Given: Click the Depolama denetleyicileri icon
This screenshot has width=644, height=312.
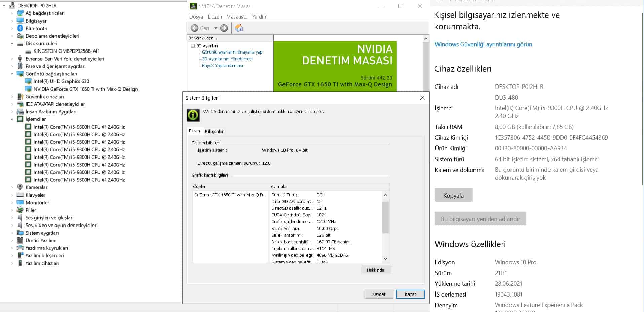Looking at the screenshot, I should [x=20, y=36].
